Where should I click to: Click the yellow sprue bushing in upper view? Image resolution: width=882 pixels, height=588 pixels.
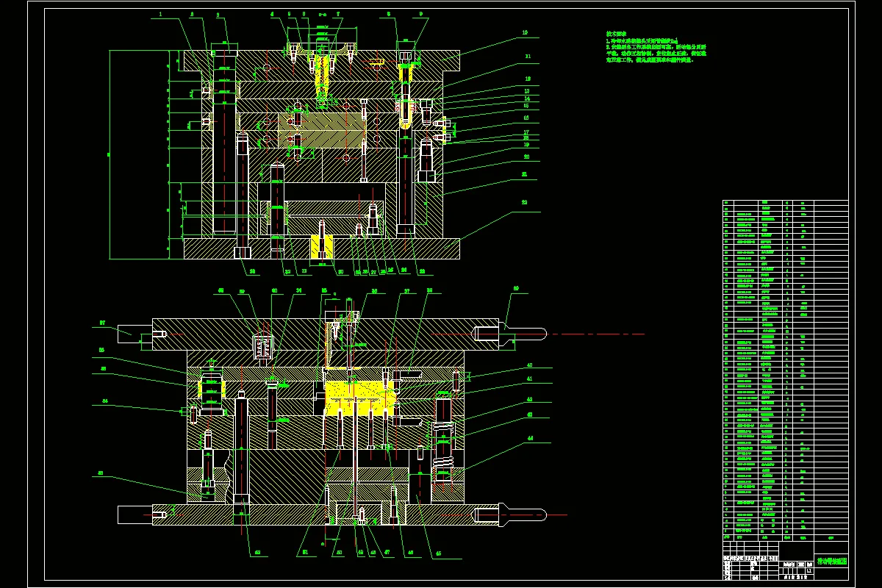tap(321, 75)
